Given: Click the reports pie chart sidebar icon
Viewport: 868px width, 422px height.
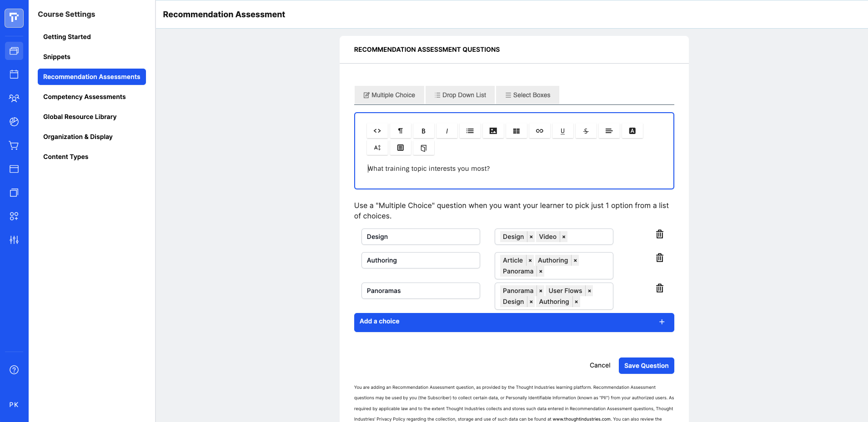Looking at the screenshot, I should [x=14, y=122].
